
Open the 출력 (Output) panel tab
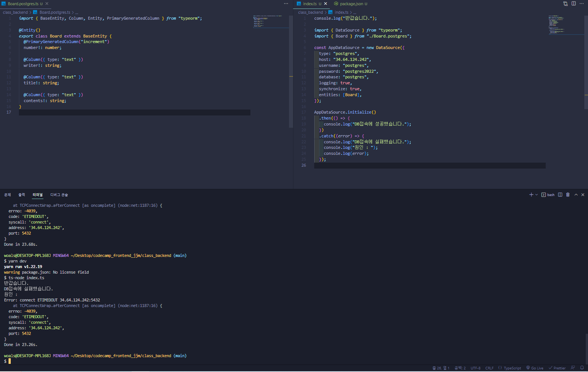tap(22, 195)
